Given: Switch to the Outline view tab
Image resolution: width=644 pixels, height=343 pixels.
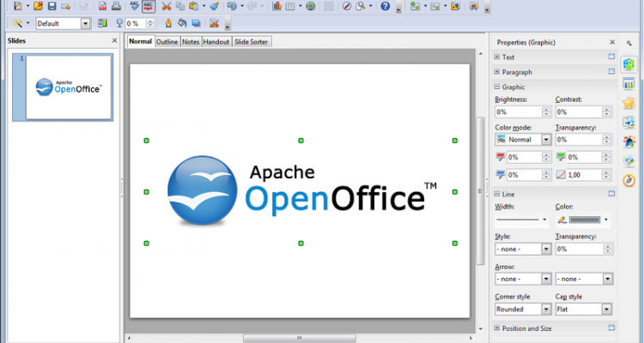Looking at the screenshot, I should click(167, 42).
